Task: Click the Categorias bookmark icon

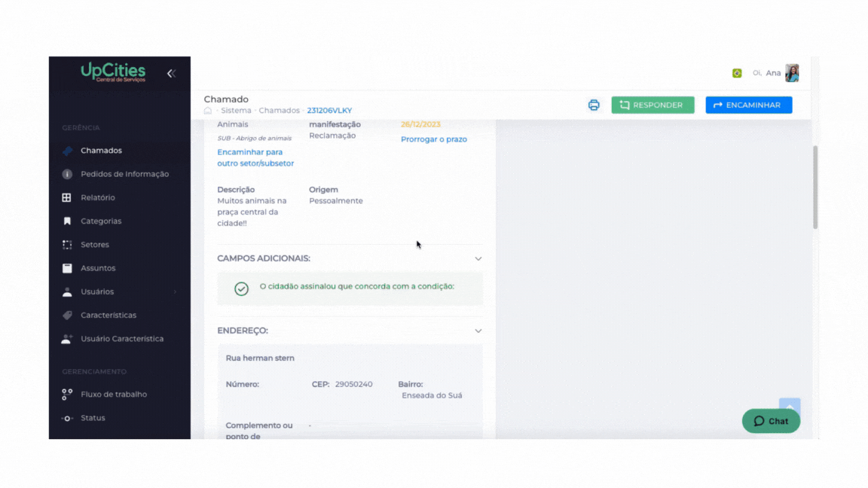Action: pos(67,221)
